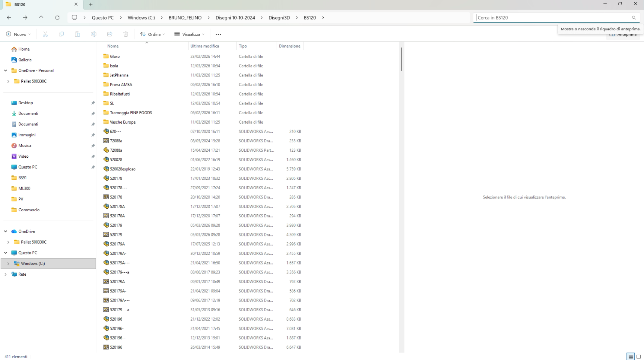Open the three-dots more options menu
The height and width of the screenshot is (360, 644).
point(218,34)
